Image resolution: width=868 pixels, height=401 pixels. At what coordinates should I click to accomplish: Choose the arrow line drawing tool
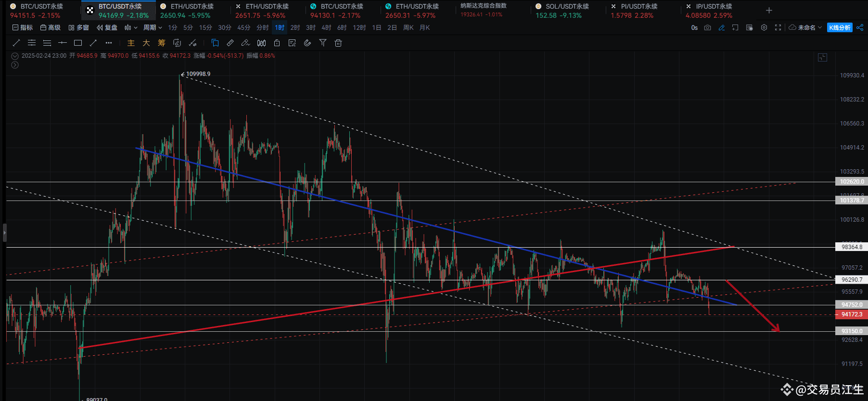(93, 43)
